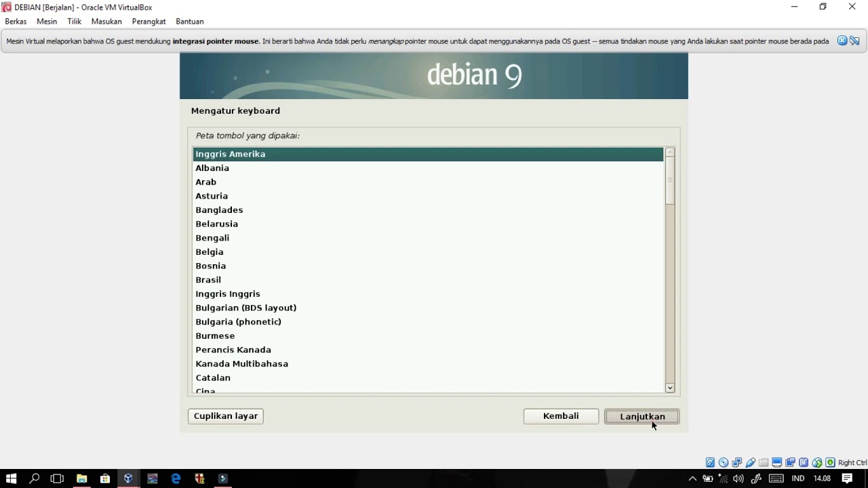Open Microsoft Store from the taskbar

(105, 479)
